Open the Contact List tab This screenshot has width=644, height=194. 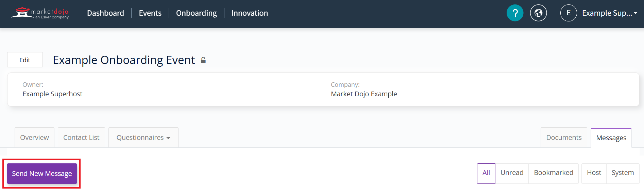pos(81,138)
